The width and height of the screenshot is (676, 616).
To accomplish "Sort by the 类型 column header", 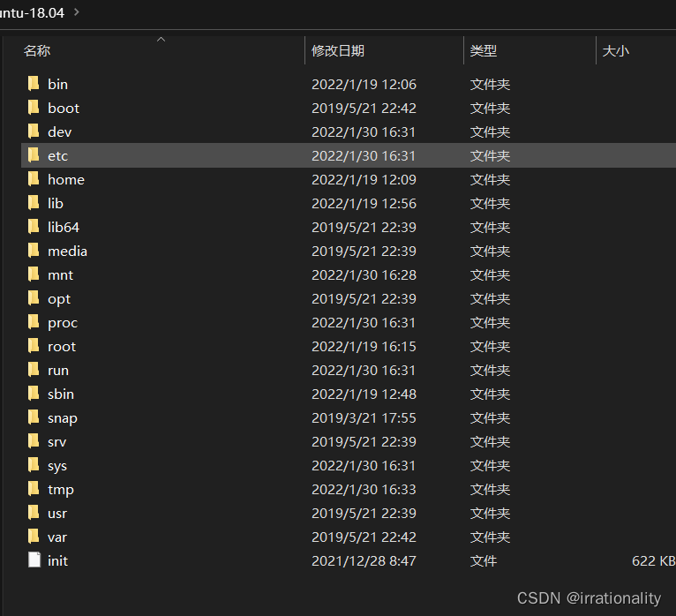I will [484, 51].
